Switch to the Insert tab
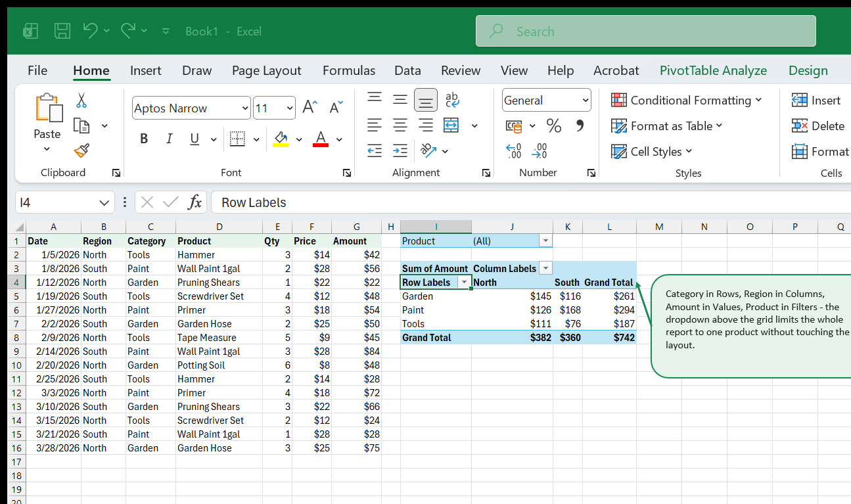The width and height of the screenshot is (851, 504). (x=146, y=70)
